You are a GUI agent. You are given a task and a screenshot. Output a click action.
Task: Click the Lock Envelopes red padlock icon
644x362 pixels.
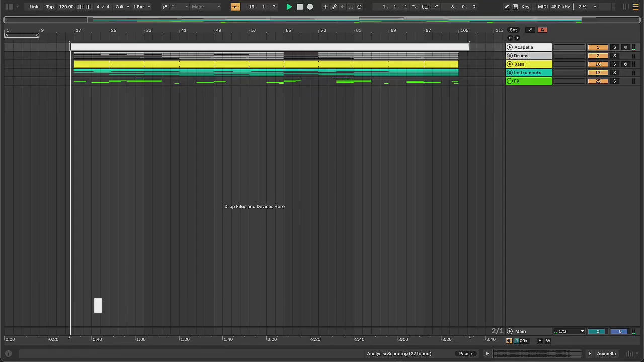point(542,30)
